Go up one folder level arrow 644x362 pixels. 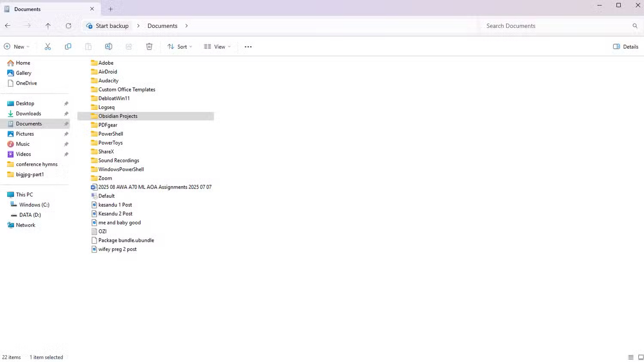[x=48, y=26]
